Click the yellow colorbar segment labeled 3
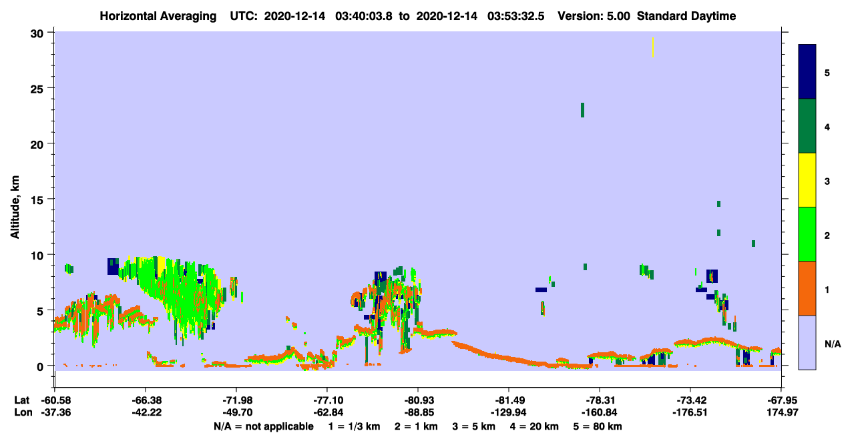 pos(807,180)
